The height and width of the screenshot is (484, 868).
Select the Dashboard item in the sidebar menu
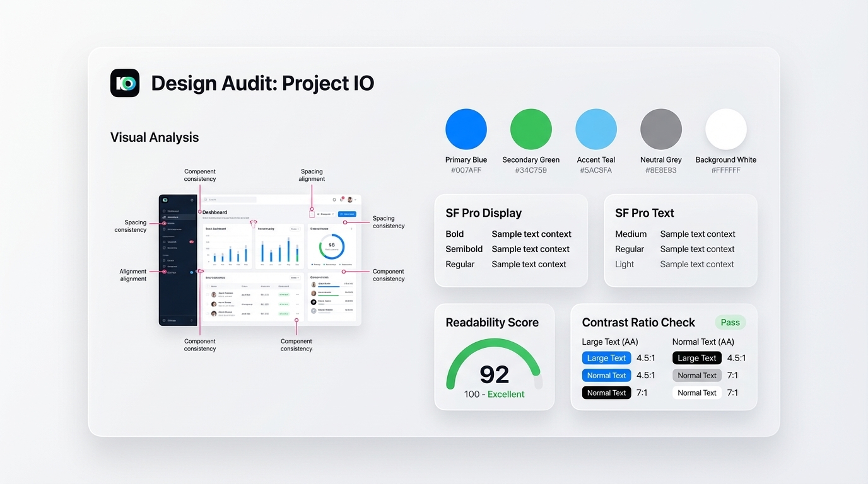coord(173,211)
